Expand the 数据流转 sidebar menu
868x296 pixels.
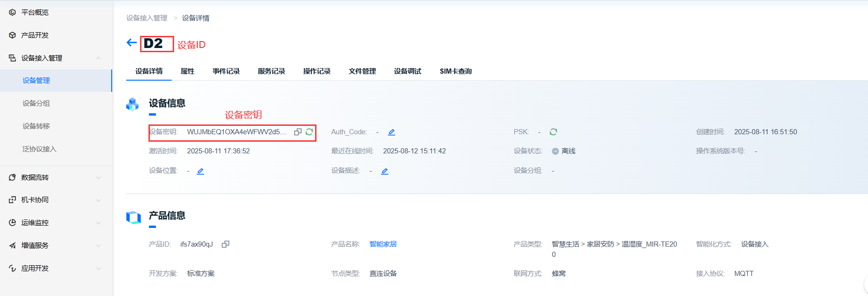point(98,178)
